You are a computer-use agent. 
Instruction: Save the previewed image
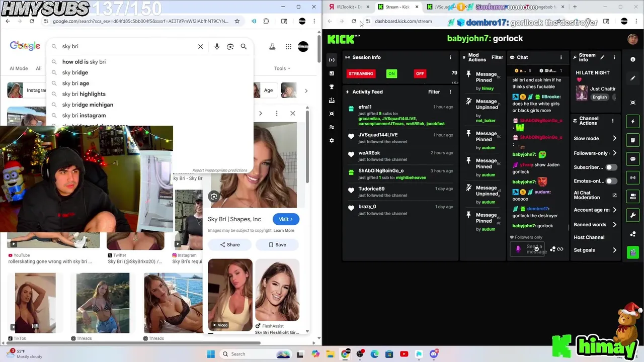click(277, 245)
